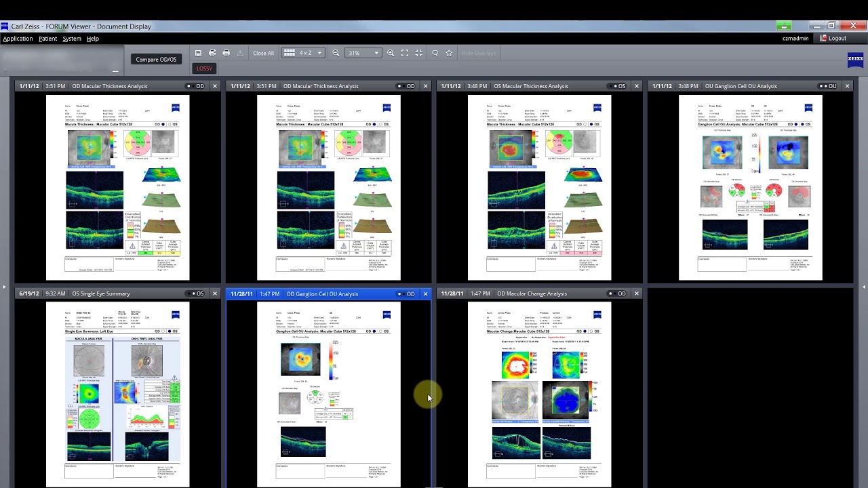
Task: Select the OD Ganglion Cell OU Analysis report page
Action: 328,394
